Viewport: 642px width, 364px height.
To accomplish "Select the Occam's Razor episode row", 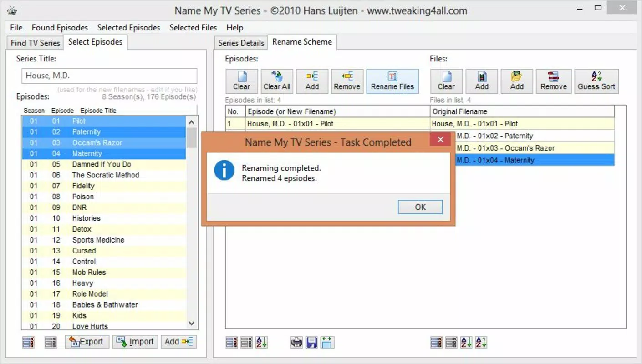I will tap(104, 143).
